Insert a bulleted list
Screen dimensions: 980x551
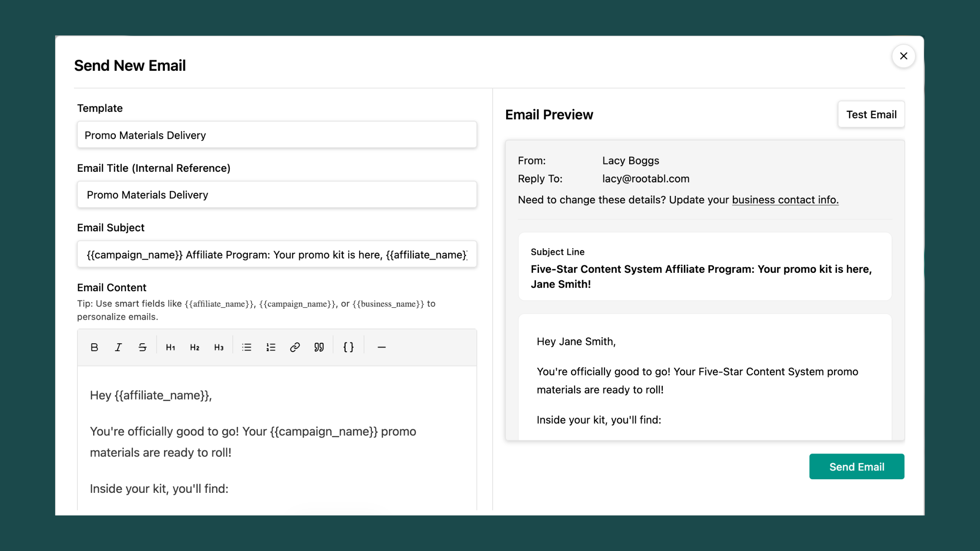point(246,347)
